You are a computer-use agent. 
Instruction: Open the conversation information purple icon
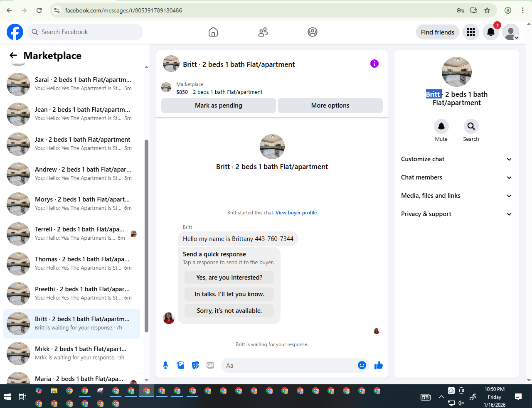pos(374,64)
